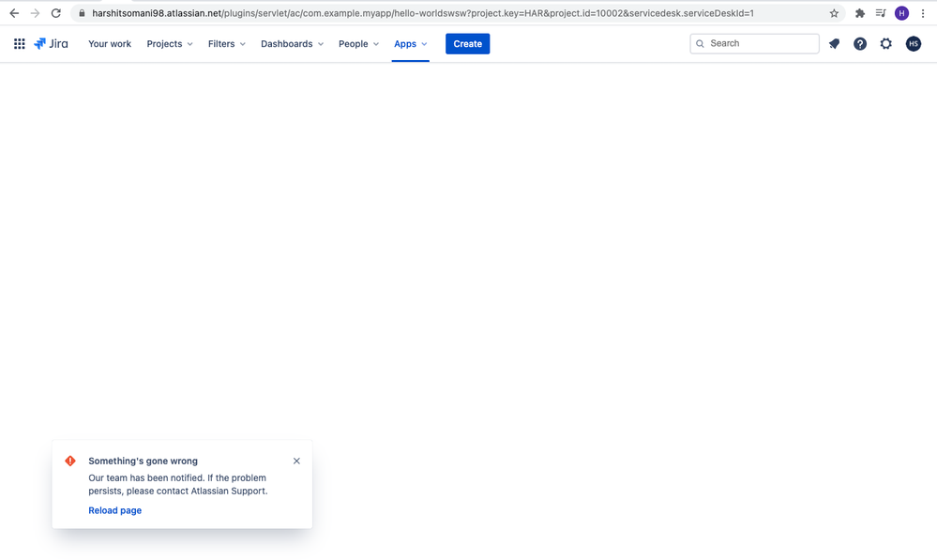Screen dimensions: 937x560
Task: Open the Chrome profile avatar H
Action: [x=901, y=13]
